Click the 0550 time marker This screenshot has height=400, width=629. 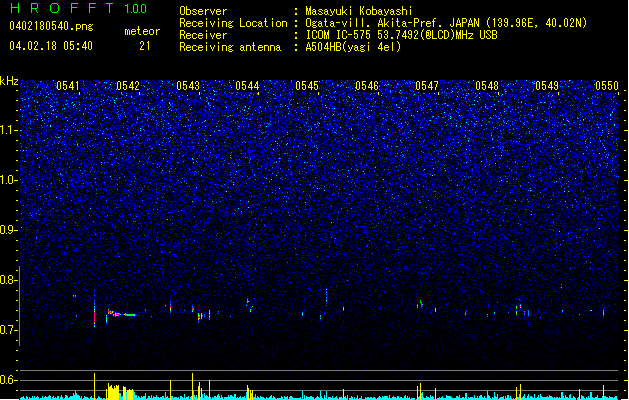(x=607, y=86)
